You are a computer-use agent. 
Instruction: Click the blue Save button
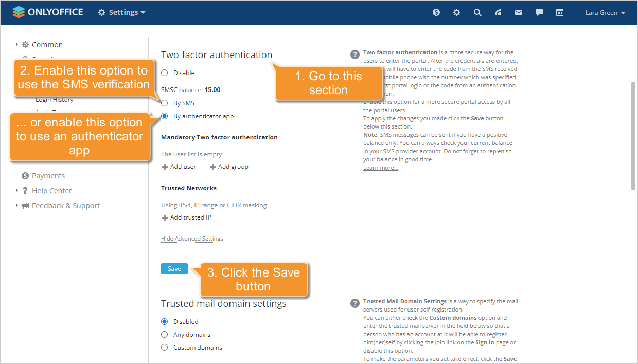tap(174, 269)
